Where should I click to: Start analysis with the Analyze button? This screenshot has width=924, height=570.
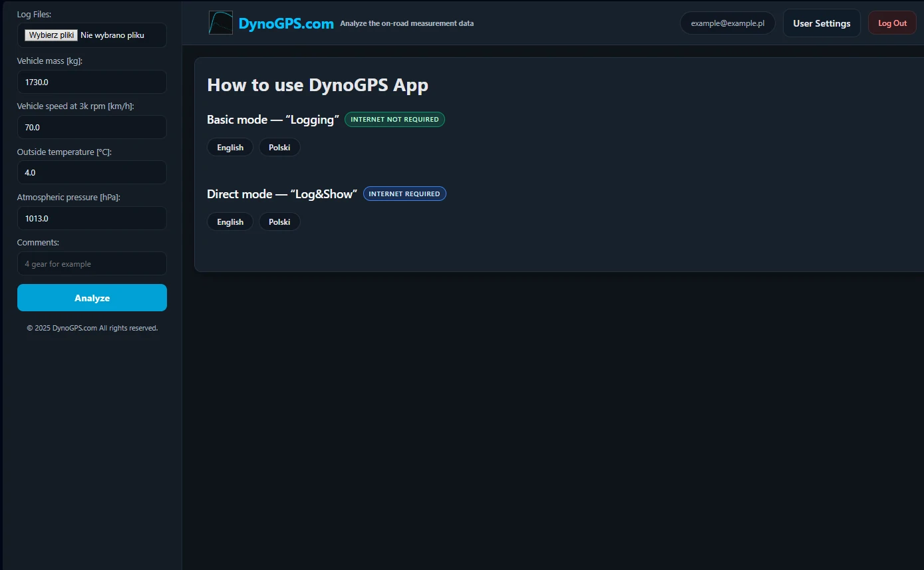point(92,298)
